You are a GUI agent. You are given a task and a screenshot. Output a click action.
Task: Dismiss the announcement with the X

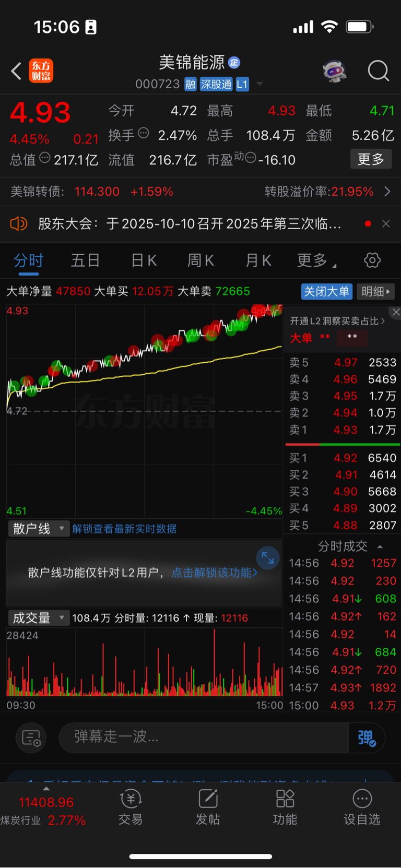pyautogui.click(x=386, y=224)
